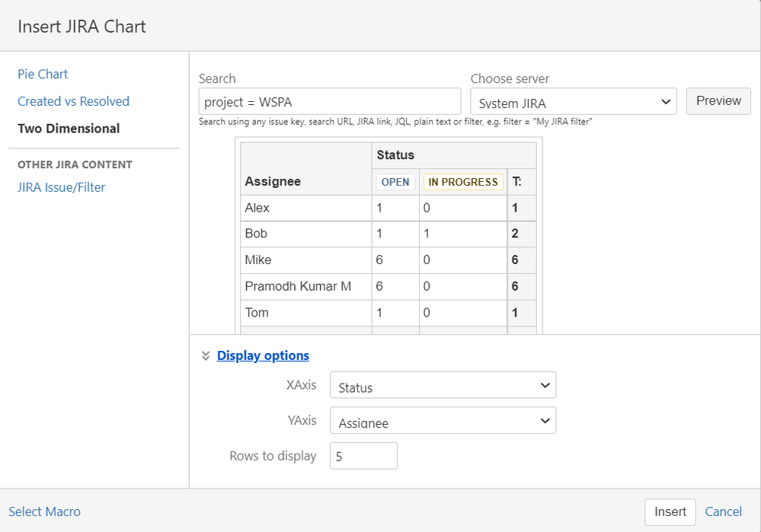Open the XAxis dropdown

(442, 385)
